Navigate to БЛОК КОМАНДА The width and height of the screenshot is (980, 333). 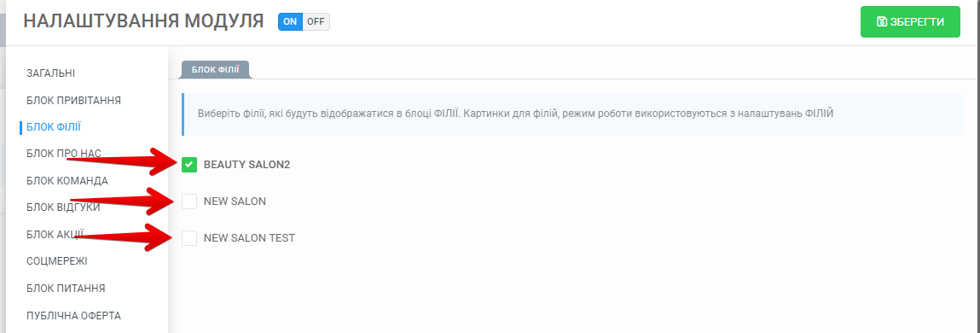67,181
